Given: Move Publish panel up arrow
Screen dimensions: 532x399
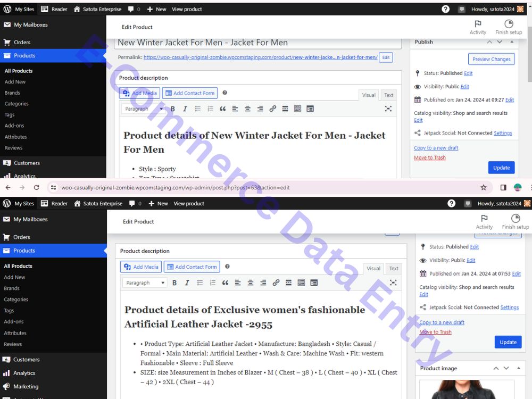Looking at the screenshot, I should point(489,42).
